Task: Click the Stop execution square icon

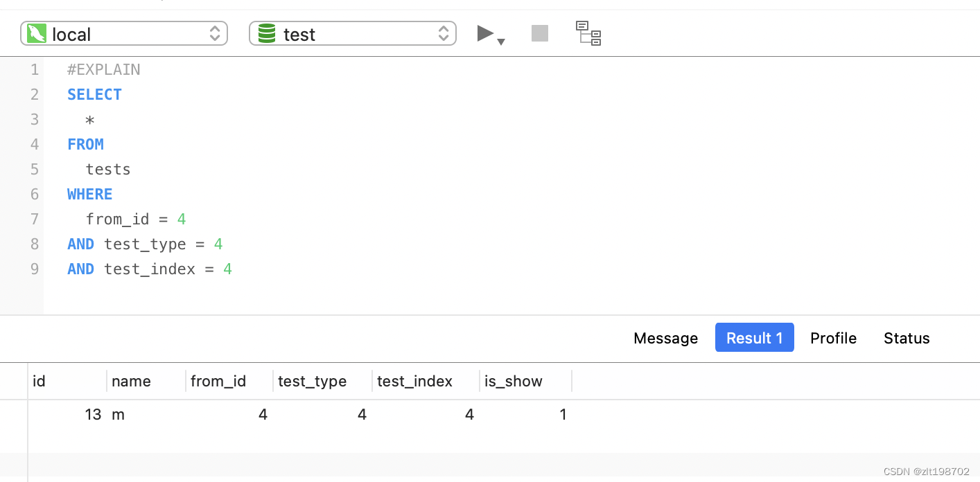Action: 539,33
